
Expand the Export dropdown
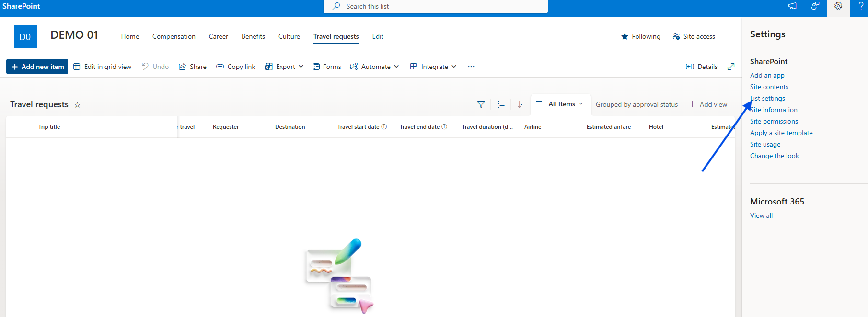pos(284,67)
